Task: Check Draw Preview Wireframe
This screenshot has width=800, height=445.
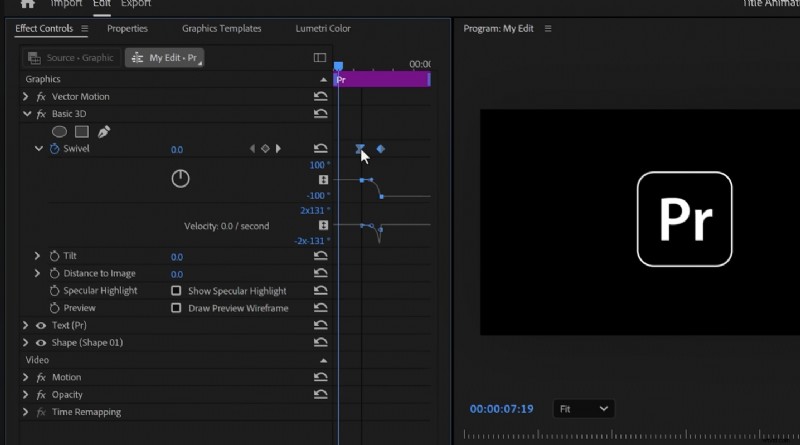Action: click(176, 308)
